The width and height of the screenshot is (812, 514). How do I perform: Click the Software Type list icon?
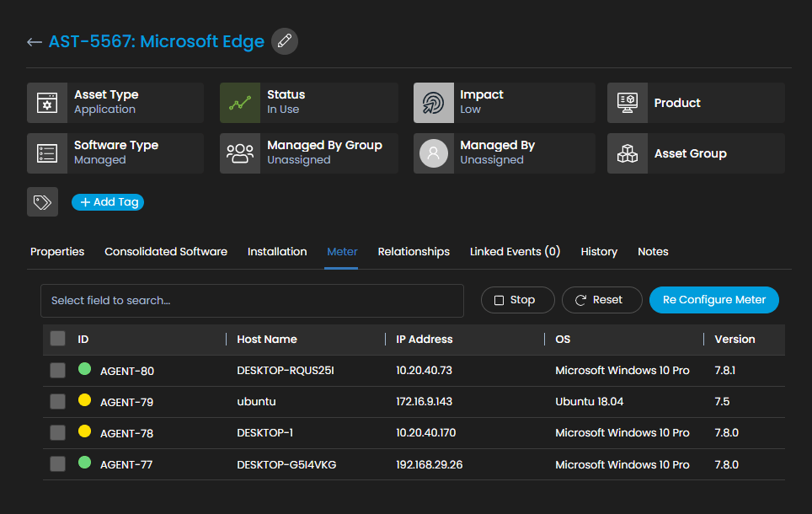(47, 153)
